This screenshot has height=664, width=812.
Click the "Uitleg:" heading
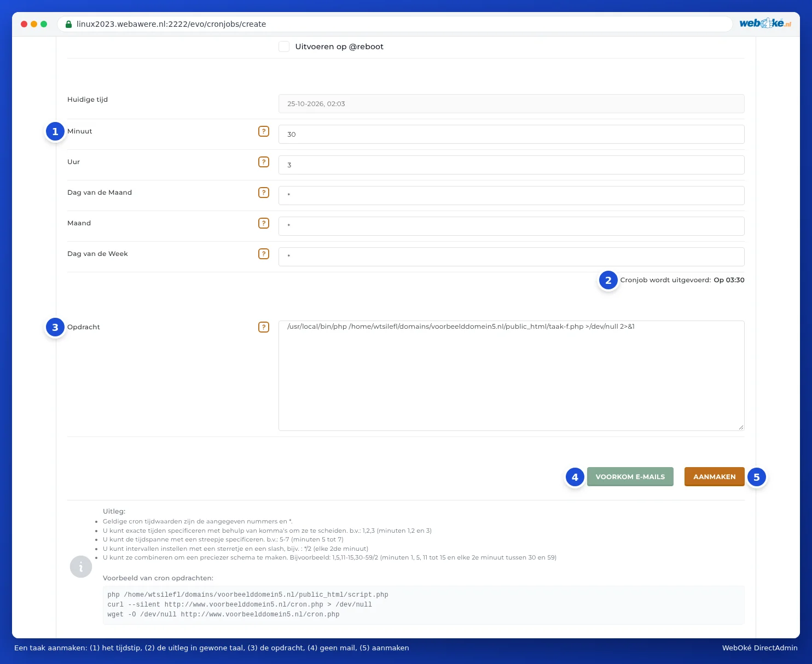[114, 511]
